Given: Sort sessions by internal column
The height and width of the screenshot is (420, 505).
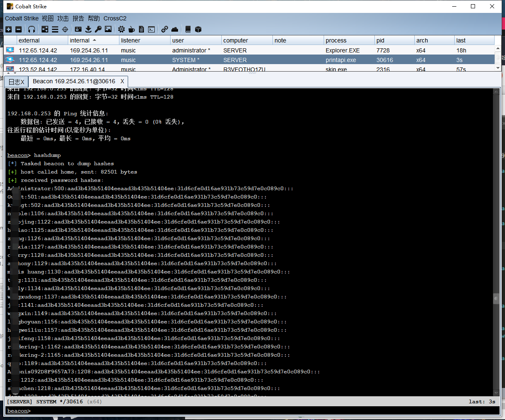Looking at the screenshot, I should (94, 40).
